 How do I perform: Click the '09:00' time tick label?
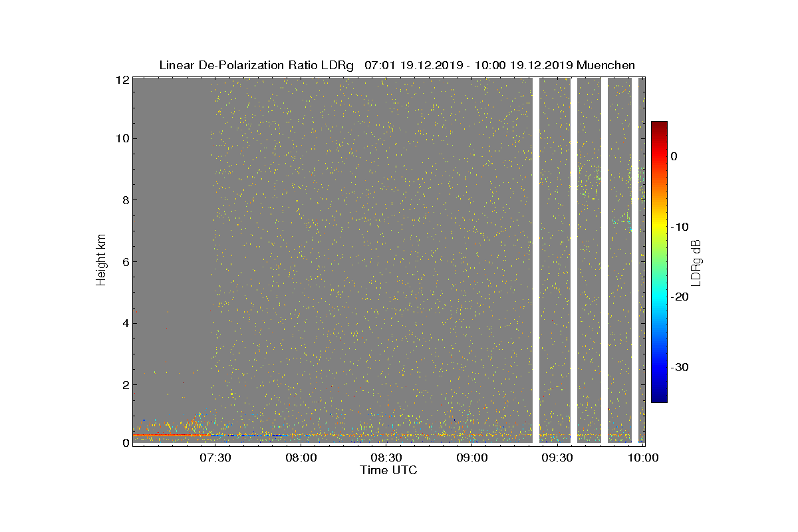473,458
